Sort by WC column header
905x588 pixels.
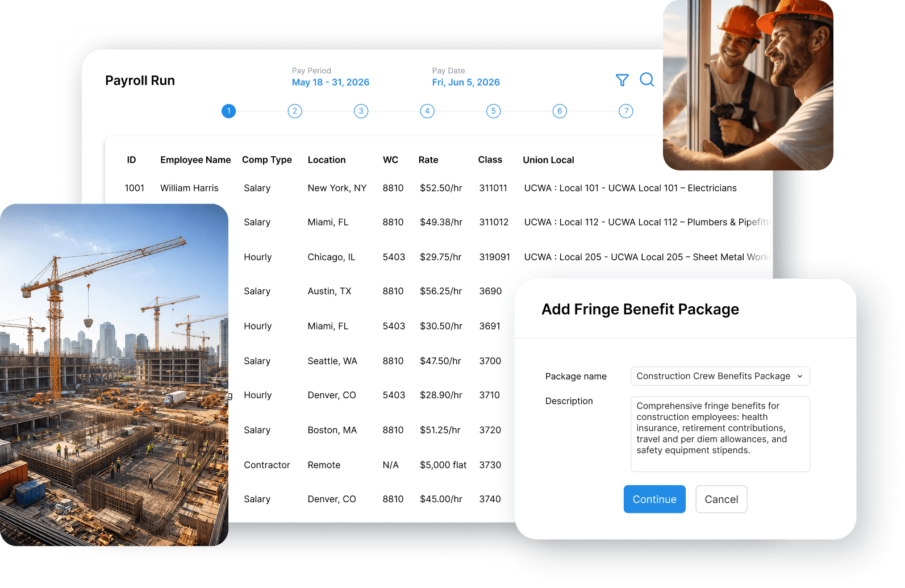(391, 160)
